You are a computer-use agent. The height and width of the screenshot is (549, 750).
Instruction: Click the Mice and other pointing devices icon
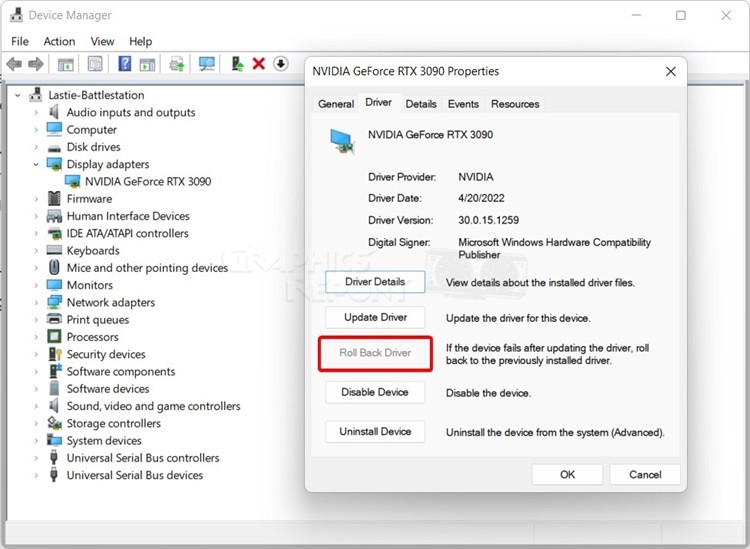click(54, 267)
